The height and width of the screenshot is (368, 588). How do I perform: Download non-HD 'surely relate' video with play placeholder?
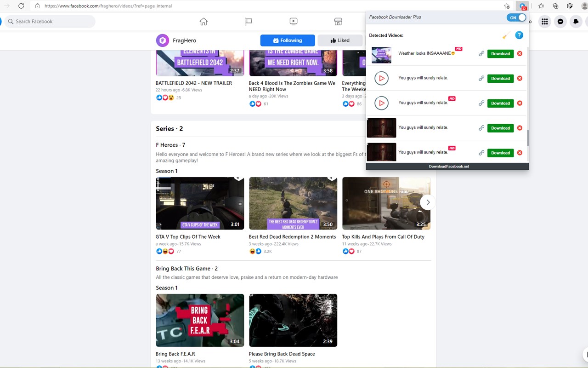500,78
